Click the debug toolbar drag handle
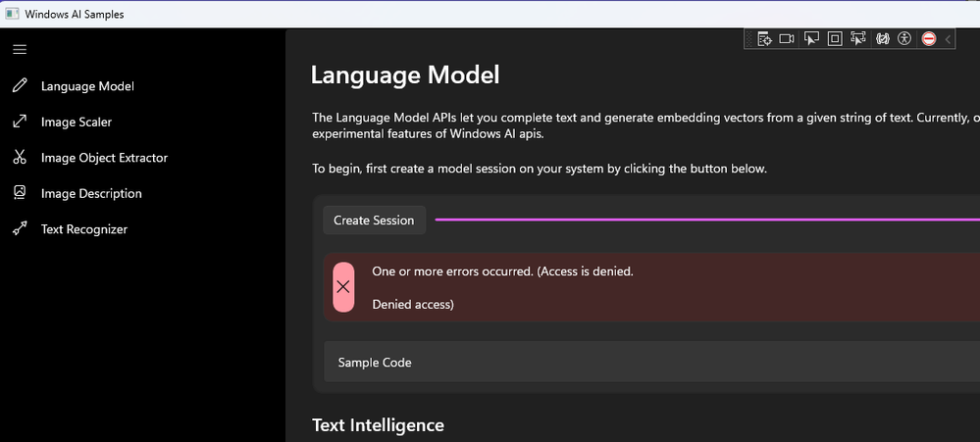 pyautogui.click(x=750, y=39)
